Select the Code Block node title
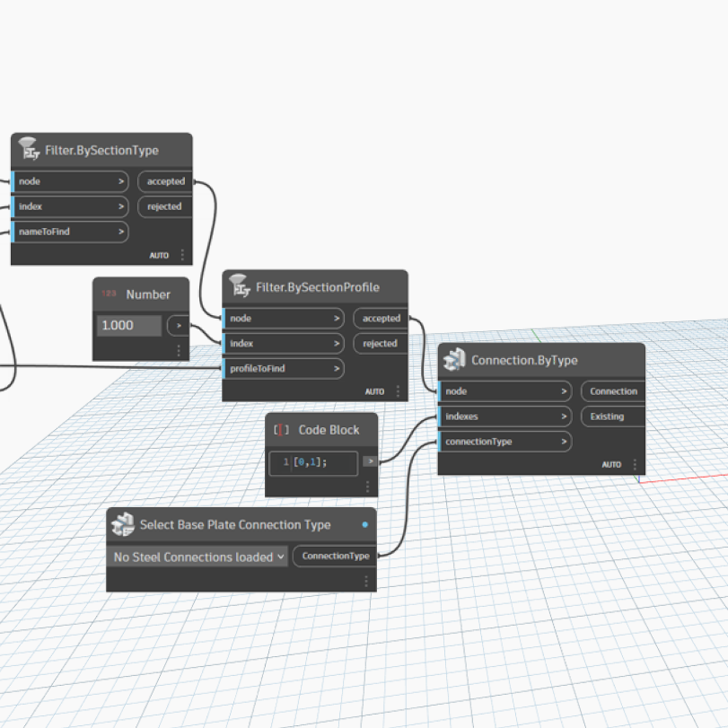 (x=329, y=430)
